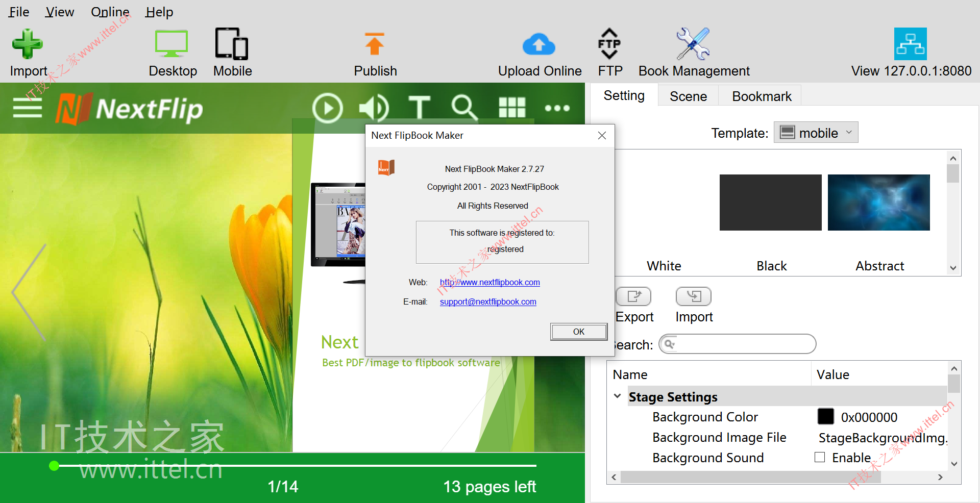Click OK in the about dialog
This screenshot has width=980, height=503.
(x=578, y=332)
